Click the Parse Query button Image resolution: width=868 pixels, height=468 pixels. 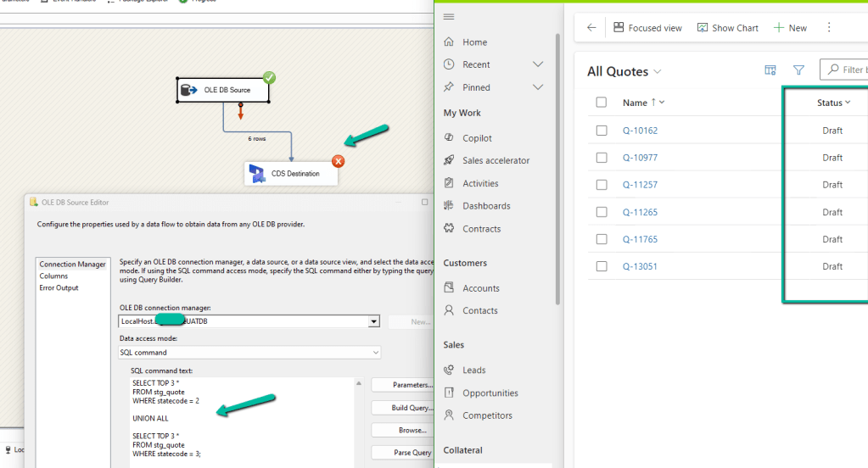(x=402, y=452)
